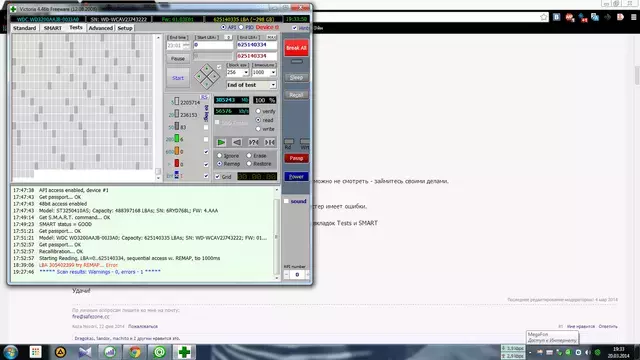Click the log panel vertical scrollbar
The image size is (640, 360).
tap(277, 234)
